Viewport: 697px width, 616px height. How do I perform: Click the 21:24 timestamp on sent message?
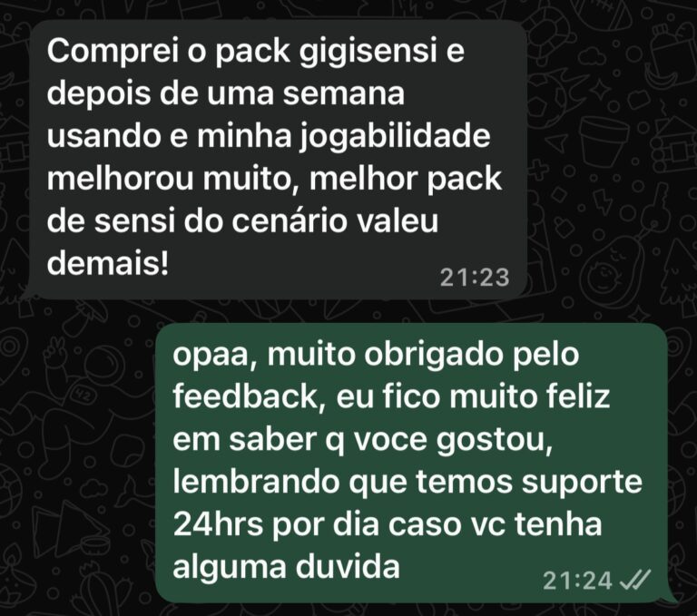(x=577, y=580)
